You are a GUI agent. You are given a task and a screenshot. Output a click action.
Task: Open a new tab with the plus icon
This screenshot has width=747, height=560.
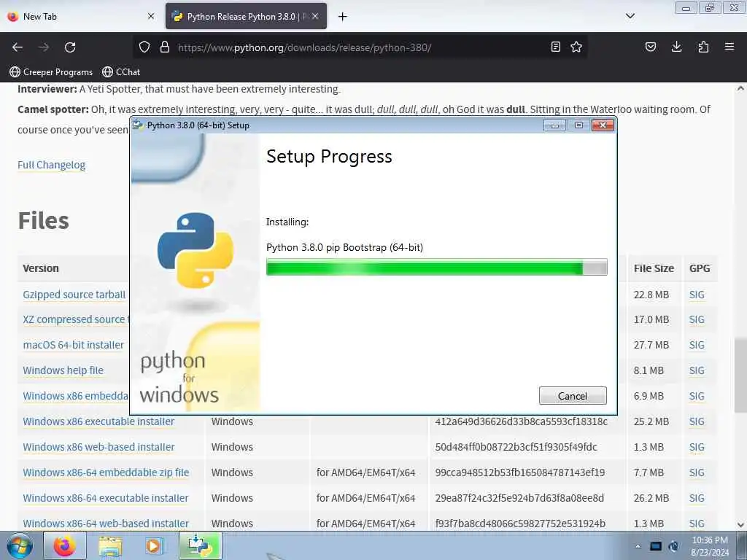tap(343, 17)
